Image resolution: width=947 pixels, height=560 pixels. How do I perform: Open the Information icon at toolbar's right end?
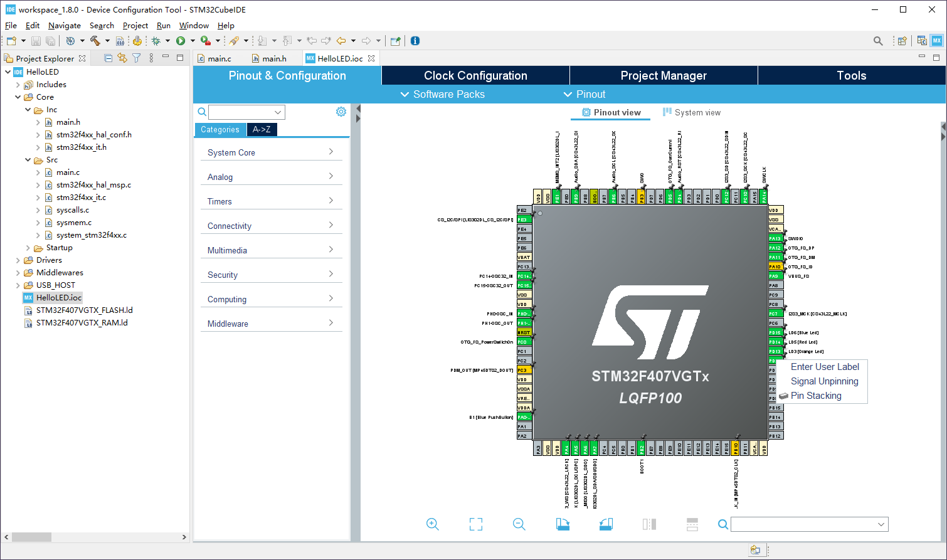coord(415,40)
